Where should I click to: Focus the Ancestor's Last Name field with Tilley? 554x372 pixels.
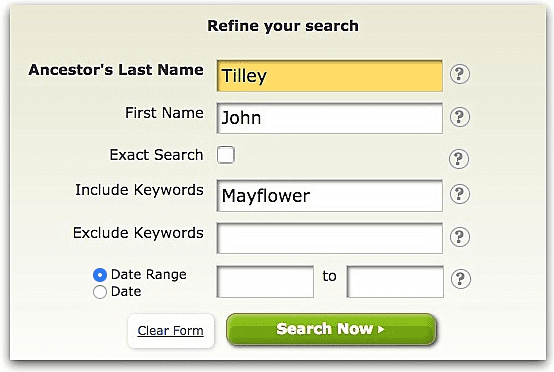330,76
